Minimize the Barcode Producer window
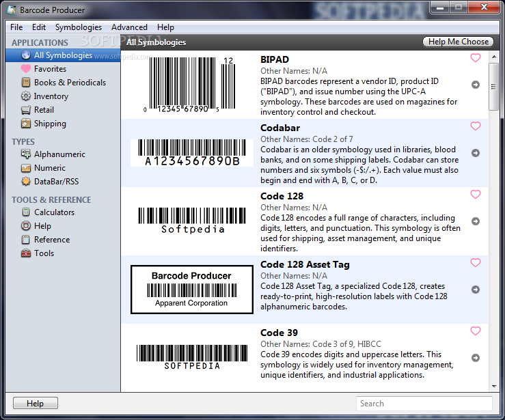The image size is (505, 420). click(440, 8)
